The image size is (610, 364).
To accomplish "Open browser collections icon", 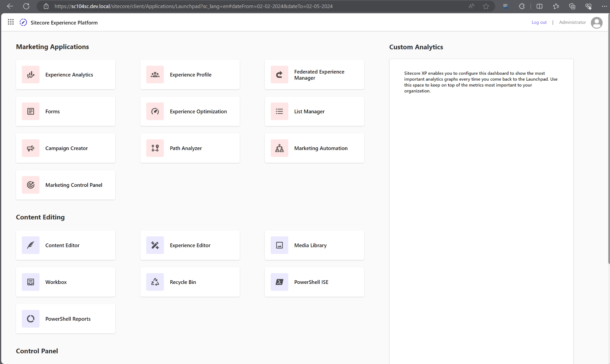I will click(572, 6).
